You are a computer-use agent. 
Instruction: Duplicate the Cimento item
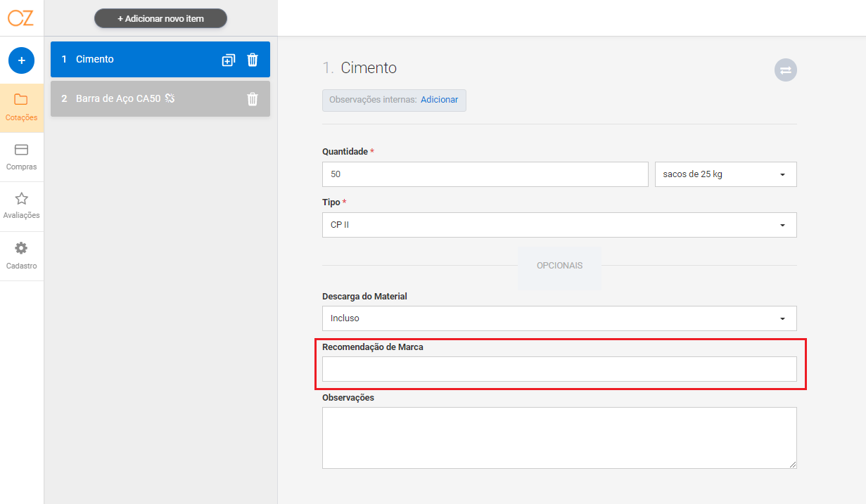pos(228,60)
